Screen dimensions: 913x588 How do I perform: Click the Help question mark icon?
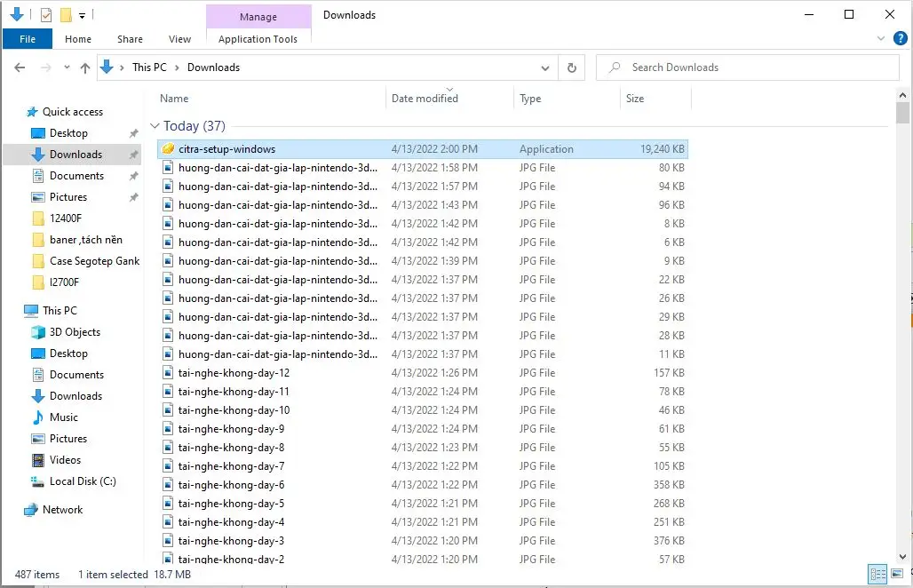click(900, 38)
